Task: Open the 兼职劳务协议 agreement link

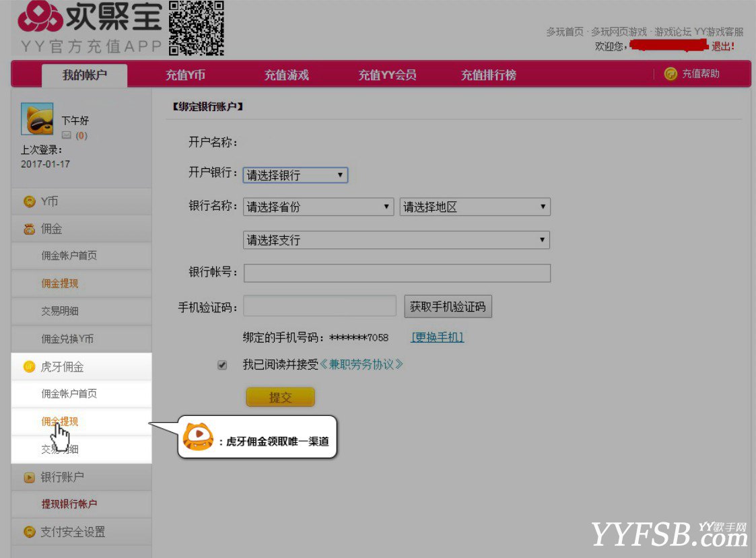Action: [x=361, y=364]
